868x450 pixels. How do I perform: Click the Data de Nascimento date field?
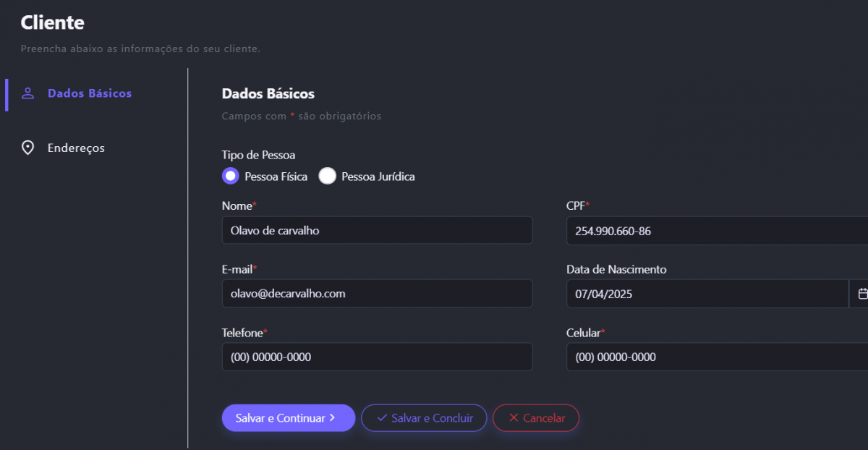click(706, 294)
